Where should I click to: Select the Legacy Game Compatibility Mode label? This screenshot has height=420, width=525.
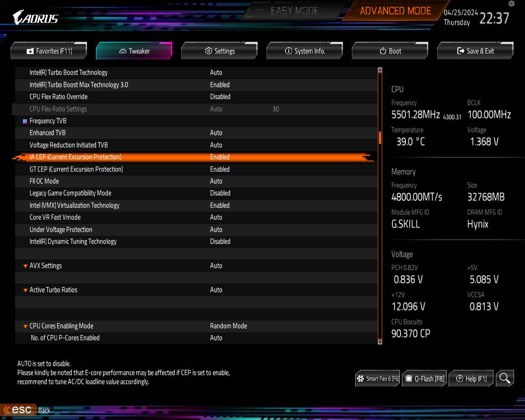pyautogui.click(x=71, y=193)
